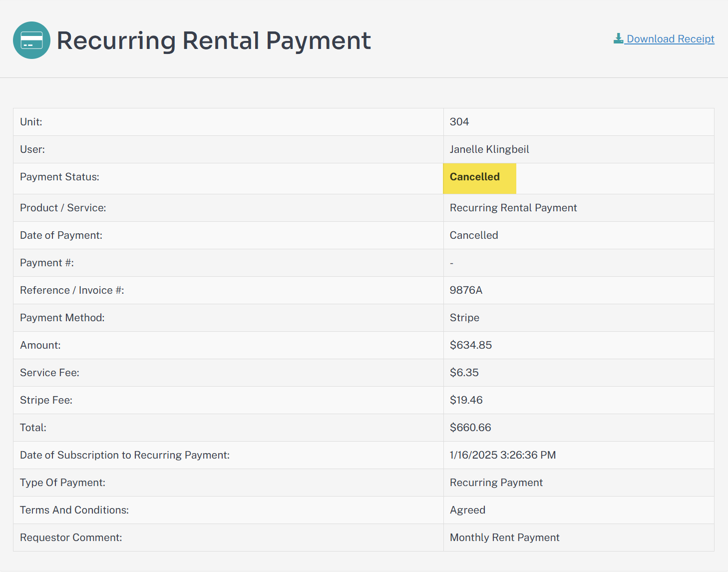Click the comment text "Monthly Rent Payment"
This screenshot has width=728, height=572.
pos(504,538)
